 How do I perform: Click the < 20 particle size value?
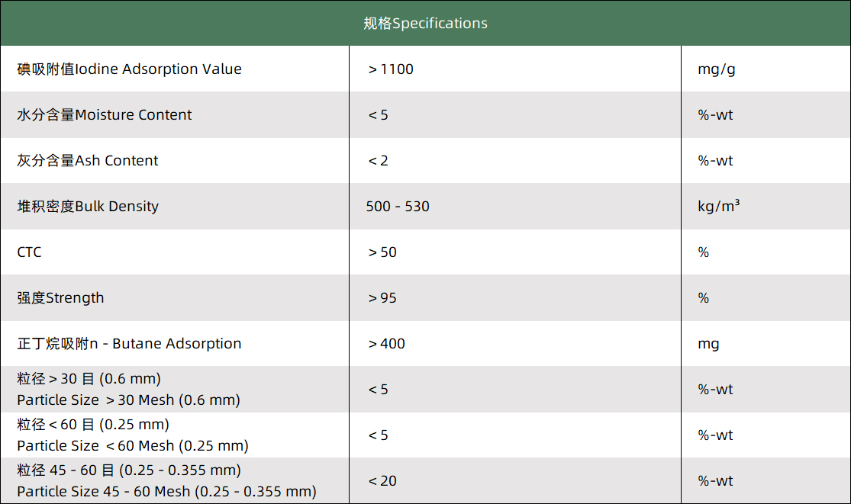coord(383,481)
